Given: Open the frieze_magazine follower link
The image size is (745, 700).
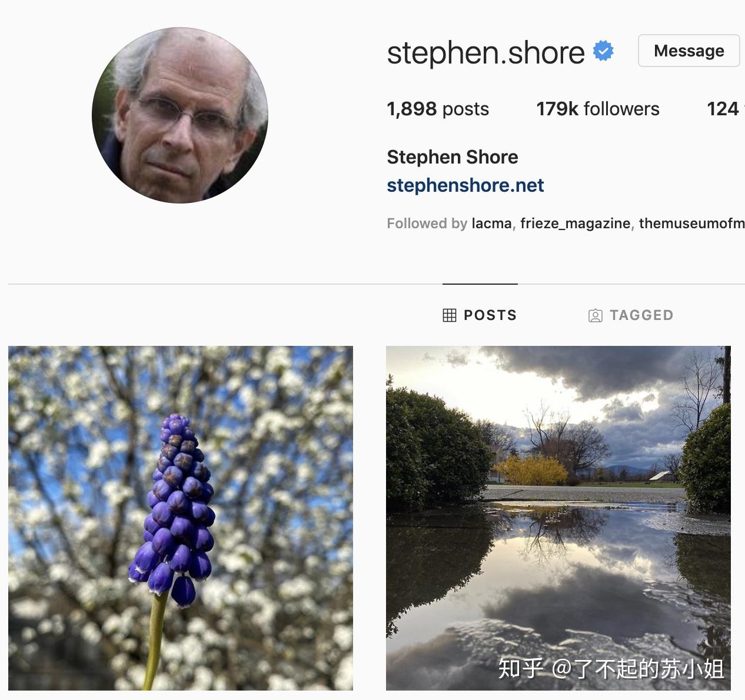Looking at the screenshot, I should click(x=575, y=224).
